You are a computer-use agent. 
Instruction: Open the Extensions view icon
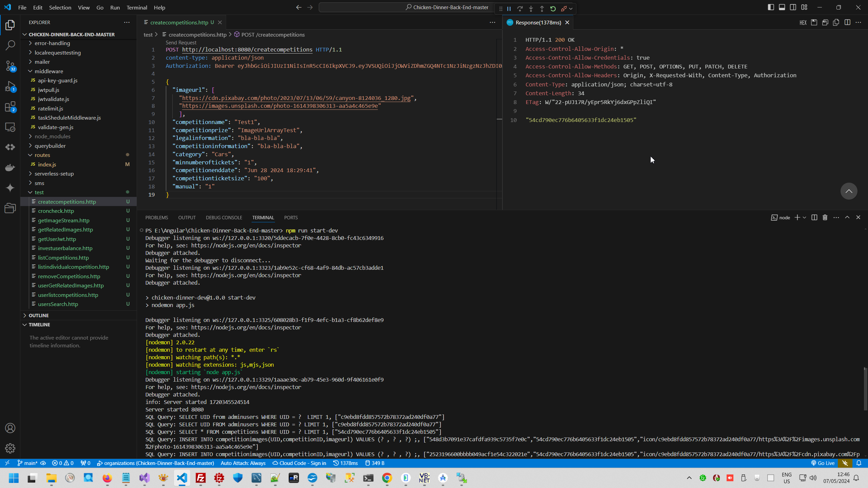click(10, 107)
